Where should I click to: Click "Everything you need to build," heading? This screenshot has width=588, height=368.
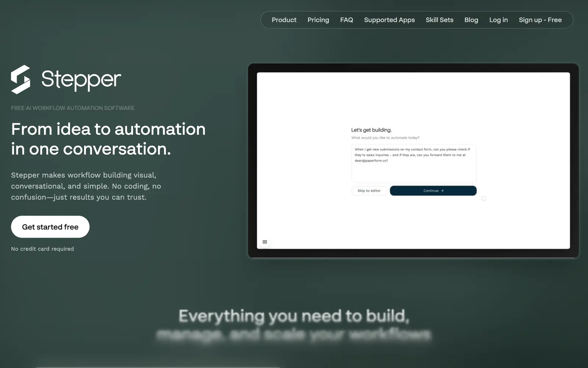point(294,316)
